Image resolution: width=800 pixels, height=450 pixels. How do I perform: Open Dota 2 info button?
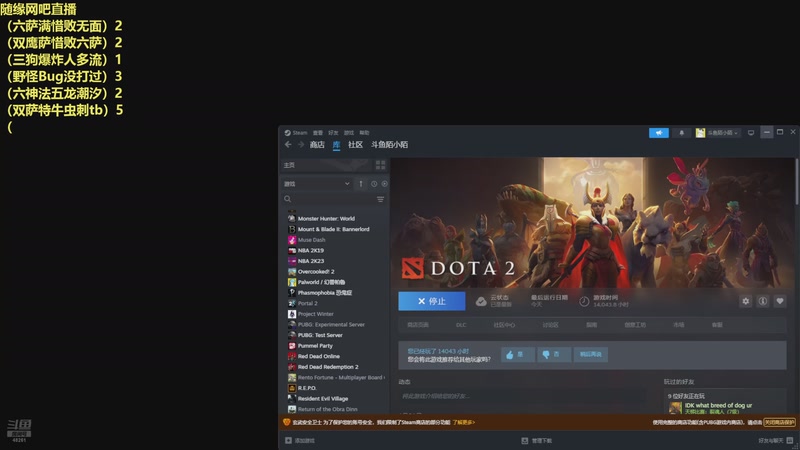[763, 301]
